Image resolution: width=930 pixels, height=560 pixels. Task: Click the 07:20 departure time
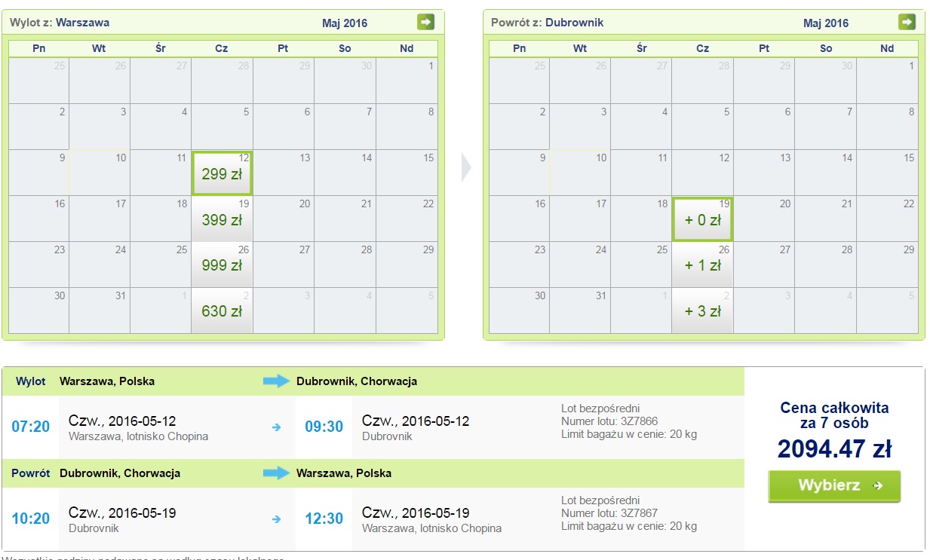pos(31,427)
